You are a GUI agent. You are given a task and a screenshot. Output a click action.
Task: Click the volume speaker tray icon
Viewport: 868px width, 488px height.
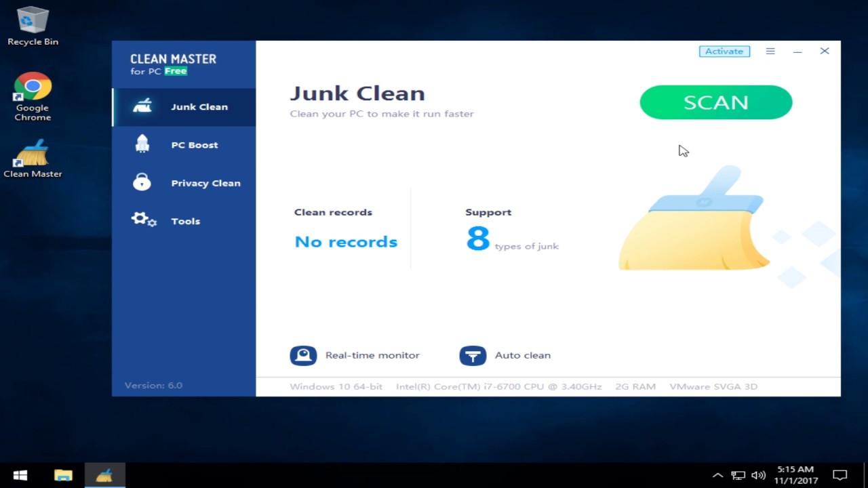pos(759,475)
